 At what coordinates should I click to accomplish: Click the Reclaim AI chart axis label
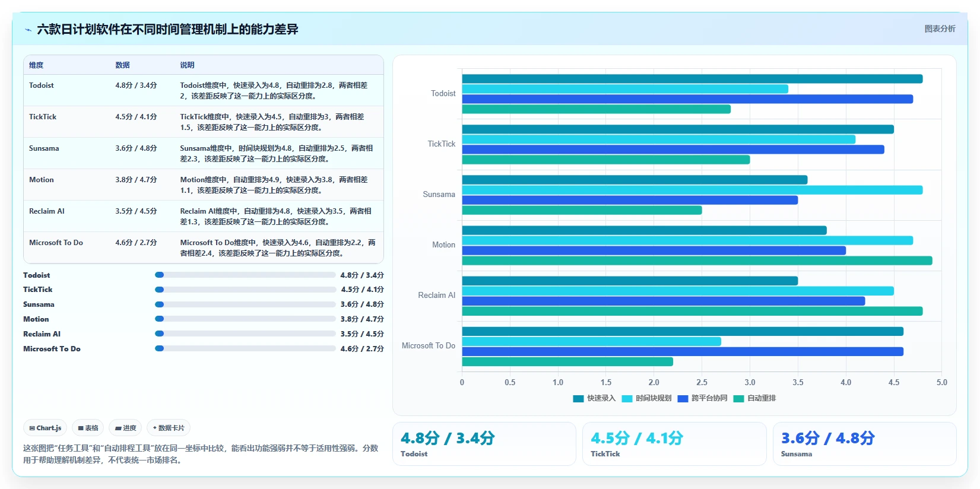click(436, 296)
